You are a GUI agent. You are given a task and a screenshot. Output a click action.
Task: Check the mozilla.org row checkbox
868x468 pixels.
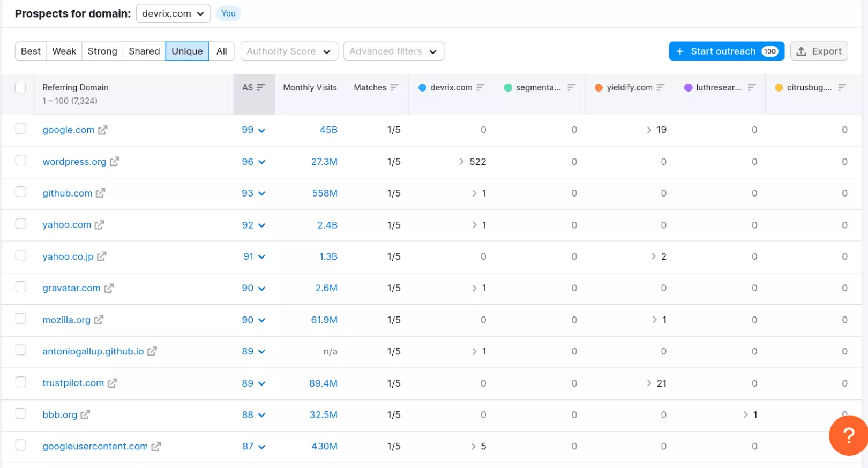click(x=20, y=318)
